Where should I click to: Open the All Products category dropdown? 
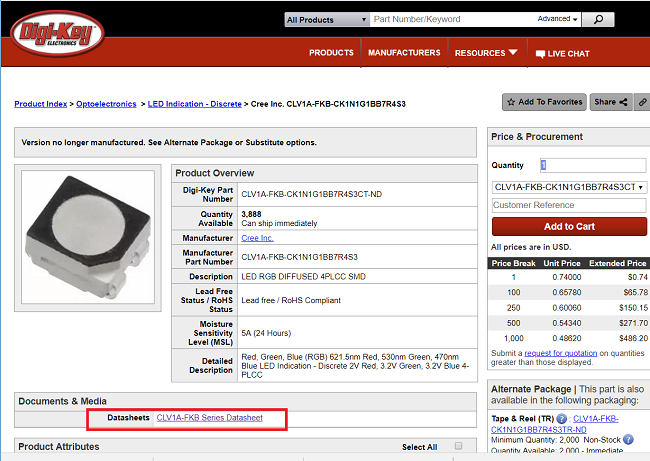(327, 19)
